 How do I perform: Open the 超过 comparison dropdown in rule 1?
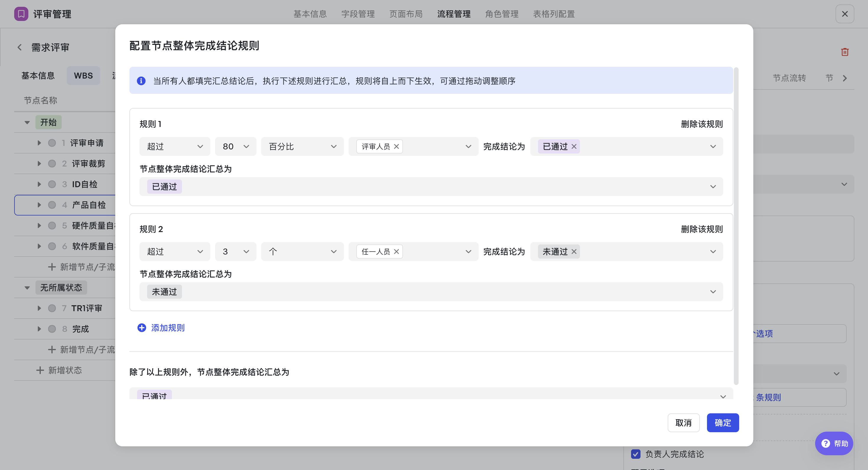(175, 146)
